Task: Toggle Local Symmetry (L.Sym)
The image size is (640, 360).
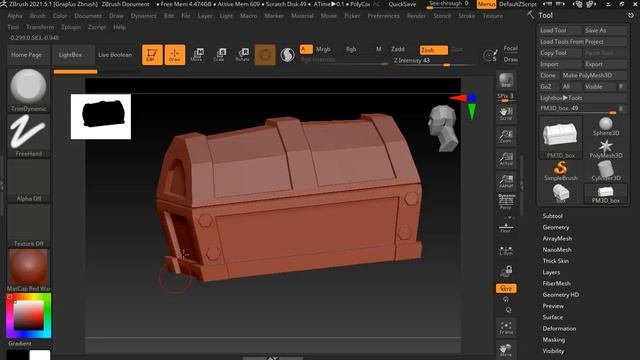Action: pyautogui.click(x=506, y=250)
